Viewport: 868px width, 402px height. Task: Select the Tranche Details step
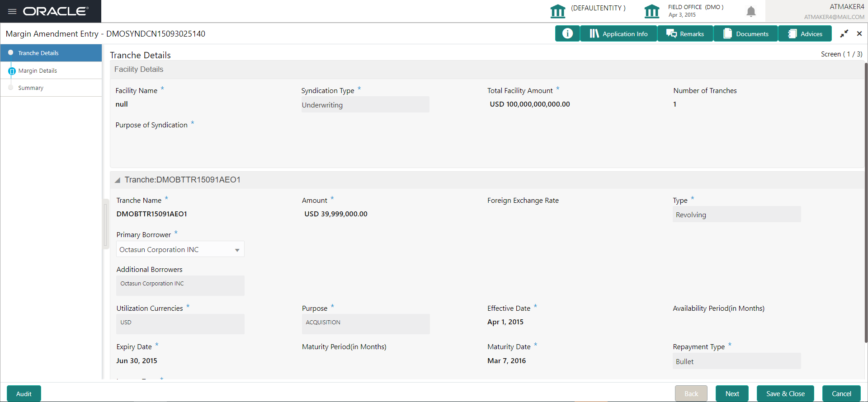[x=51, y=53]
